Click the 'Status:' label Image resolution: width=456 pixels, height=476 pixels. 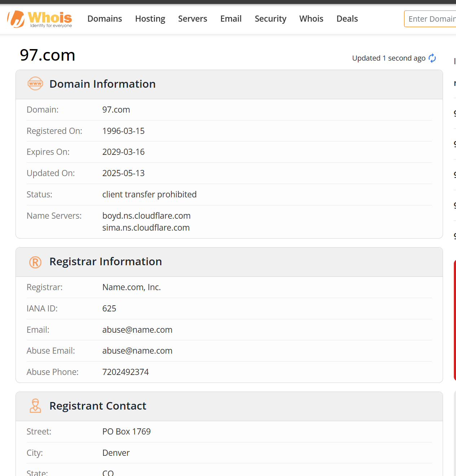pos(40,195)
